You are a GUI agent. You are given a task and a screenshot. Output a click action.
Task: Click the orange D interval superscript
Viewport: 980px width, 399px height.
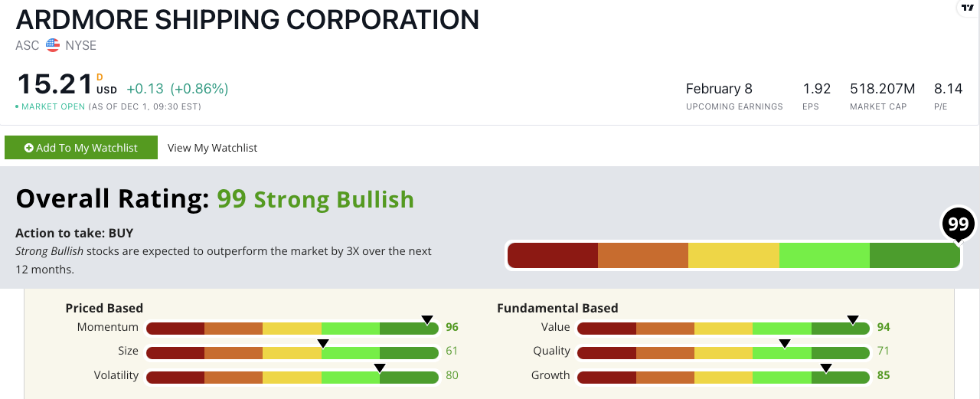[x=100, y=77]
